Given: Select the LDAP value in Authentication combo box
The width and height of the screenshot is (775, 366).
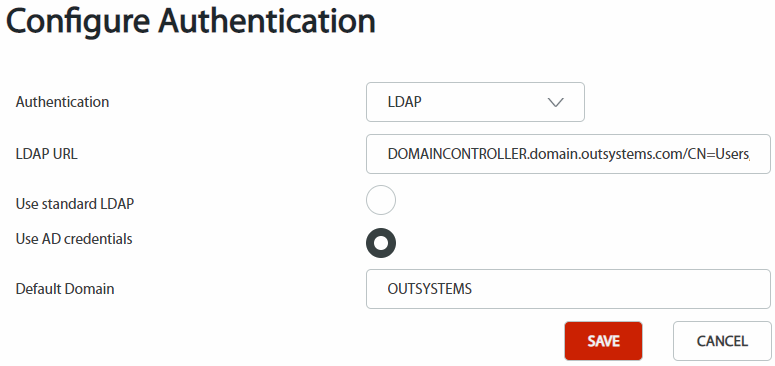Looking at the screenshot, I should (404, 102).
